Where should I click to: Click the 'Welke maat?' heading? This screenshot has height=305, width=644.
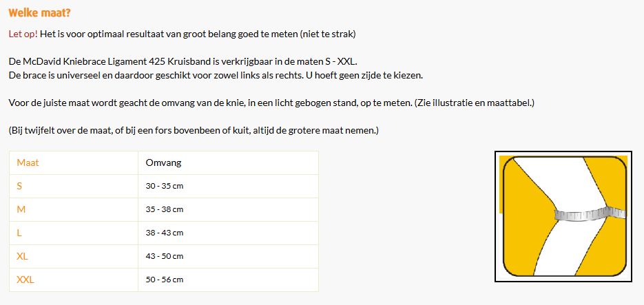pos(39,12)
